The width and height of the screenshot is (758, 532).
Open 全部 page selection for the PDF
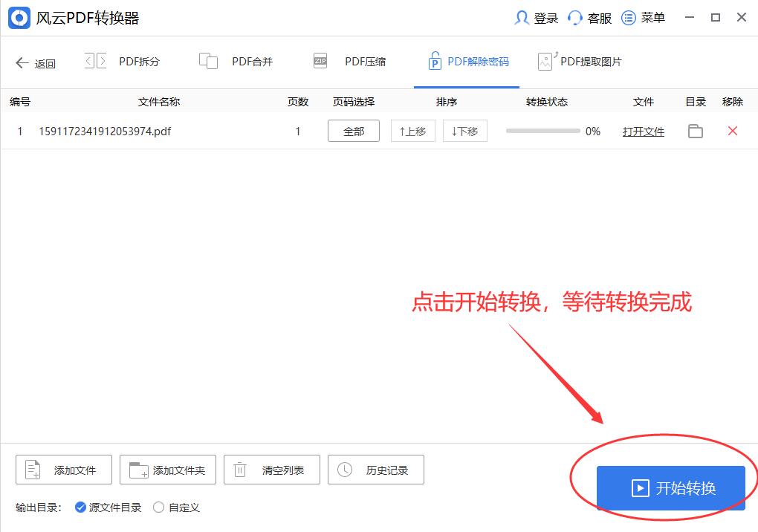354,131
